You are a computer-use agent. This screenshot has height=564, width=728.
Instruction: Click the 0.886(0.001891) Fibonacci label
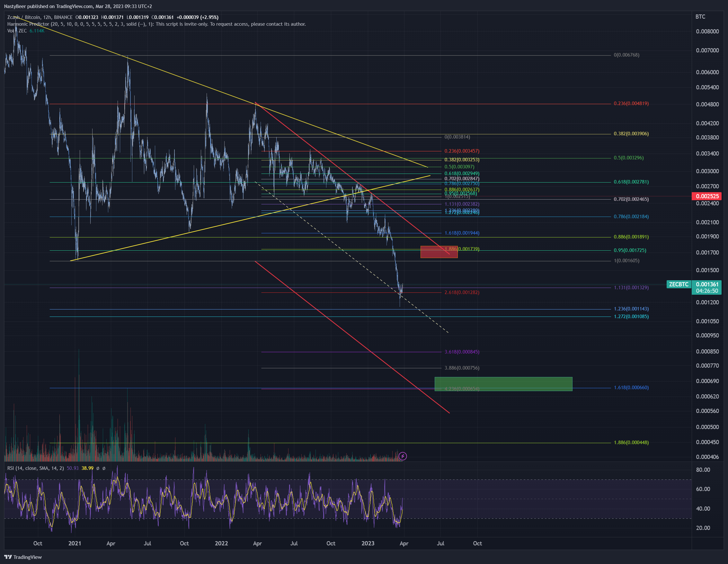coord(631,237)
